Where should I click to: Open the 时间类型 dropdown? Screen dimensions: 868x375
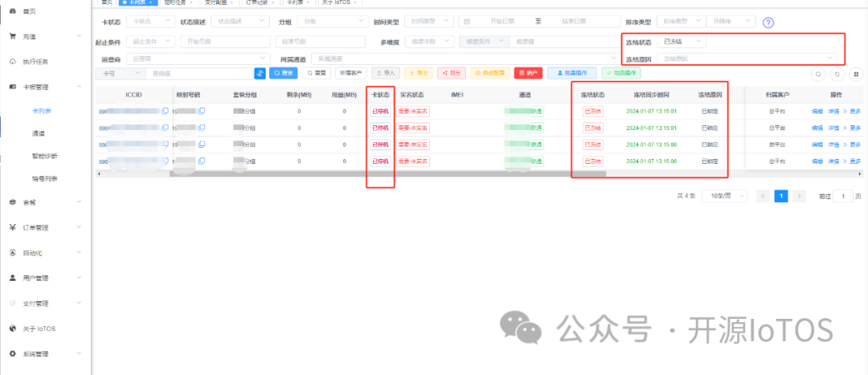[429, 22]
